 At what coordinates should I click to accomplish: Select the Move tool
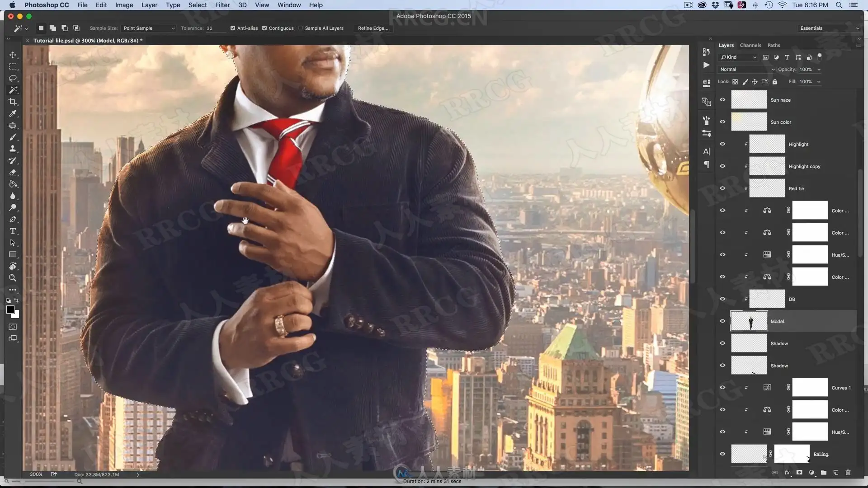point(13,55)
